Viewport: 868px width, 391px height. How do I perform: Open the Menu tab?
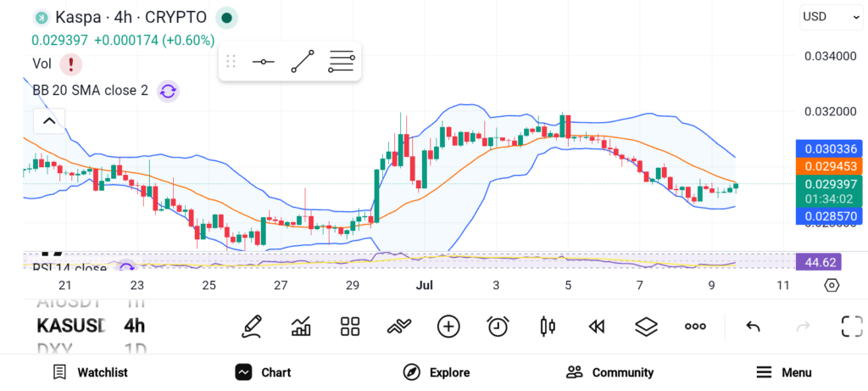pyautogui.click(x=784, y=372)
